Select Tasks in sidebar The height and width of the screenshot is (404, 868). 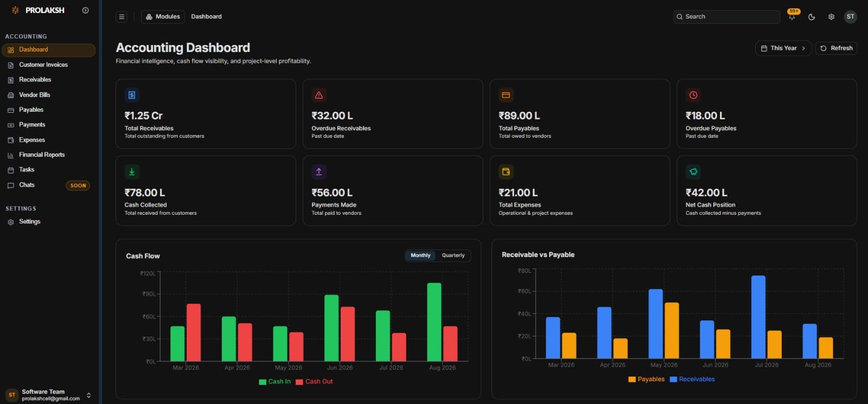click(49, 170)
